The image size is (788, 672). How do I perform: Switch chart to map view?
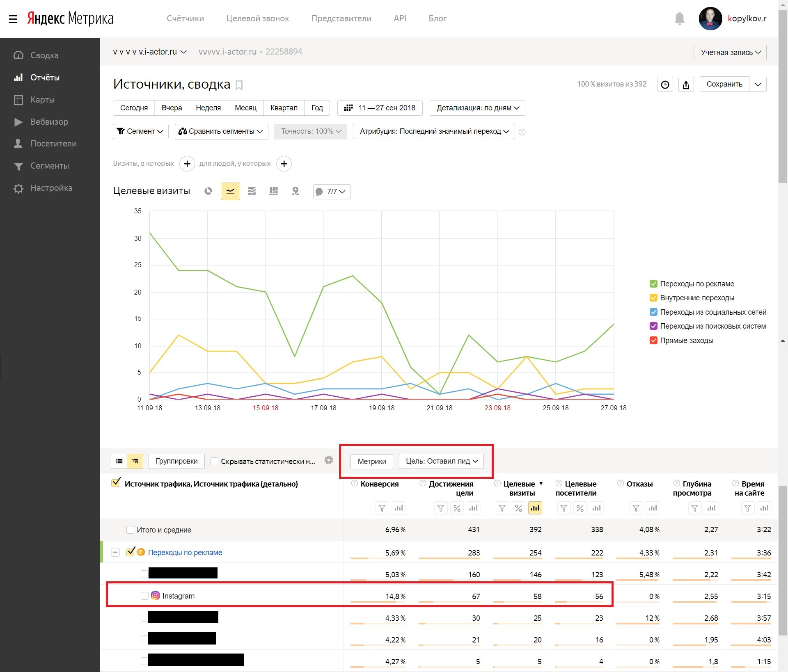(295, 191)
